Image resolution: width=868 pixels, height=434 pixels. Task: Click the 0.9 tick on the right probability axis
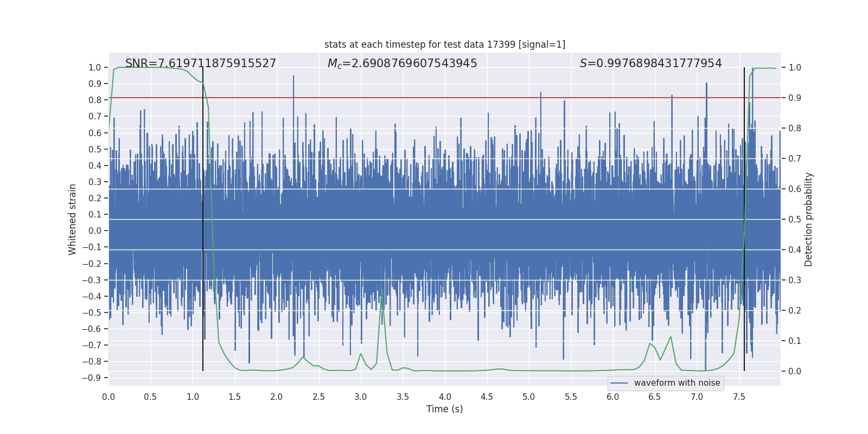point(795,98)
